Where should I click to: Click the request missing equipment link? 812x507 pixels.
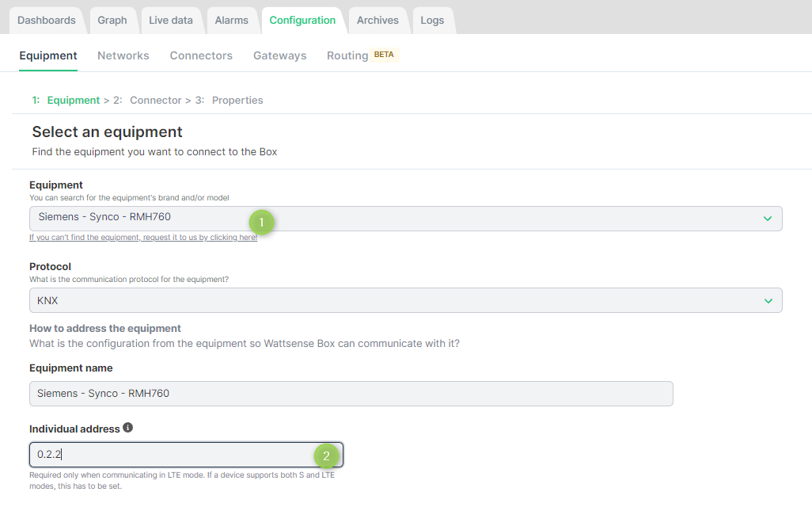(x=143, y=238)
